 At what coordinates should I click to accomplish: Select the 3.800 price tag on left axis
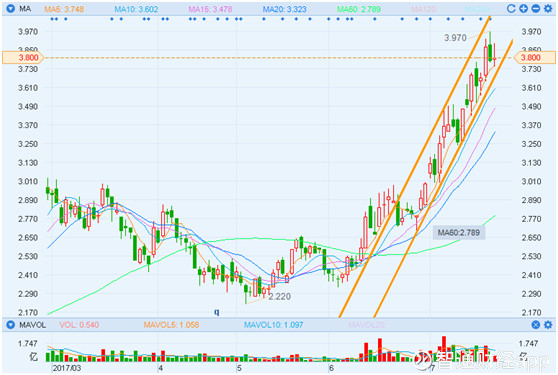(x=23, y=58)
